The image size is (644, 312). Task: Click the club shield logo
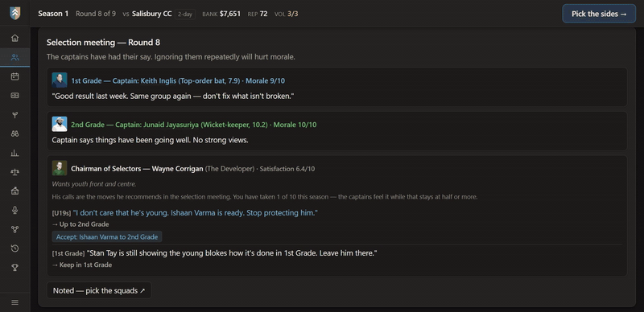(x=14, y=14)
